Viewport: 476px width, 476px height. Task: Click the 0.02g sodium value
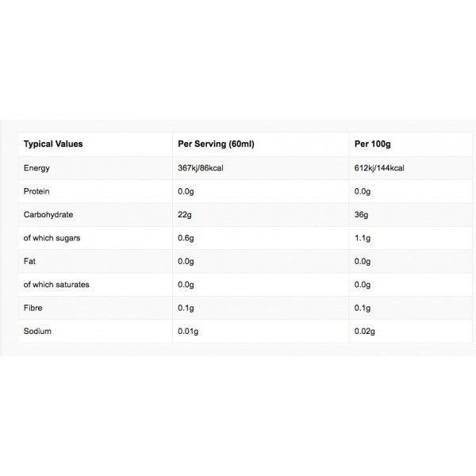click(x=367, y=331)
